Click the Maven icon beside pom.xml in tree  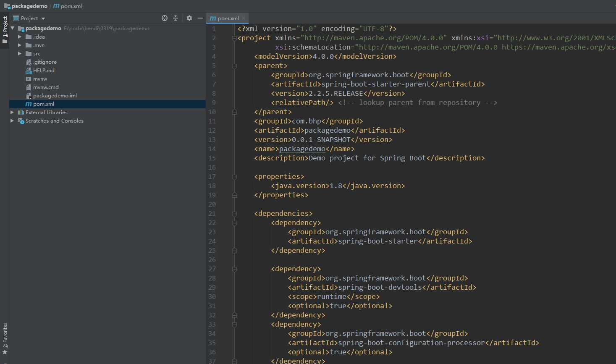click(x=29, y=104)
